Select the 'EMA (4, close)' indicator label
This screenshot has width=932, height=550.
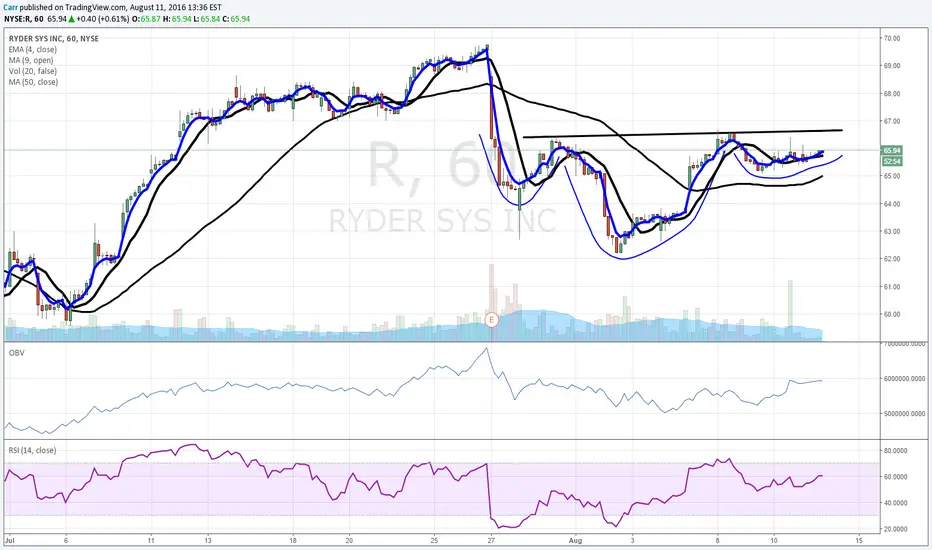33,49
